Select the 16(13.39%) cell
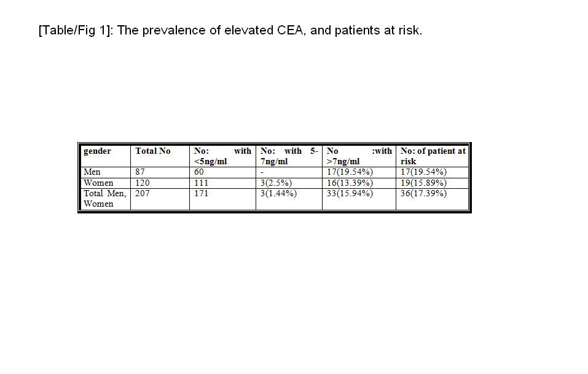This screenshot has width=588, height=374. click(x=350, y=183)
